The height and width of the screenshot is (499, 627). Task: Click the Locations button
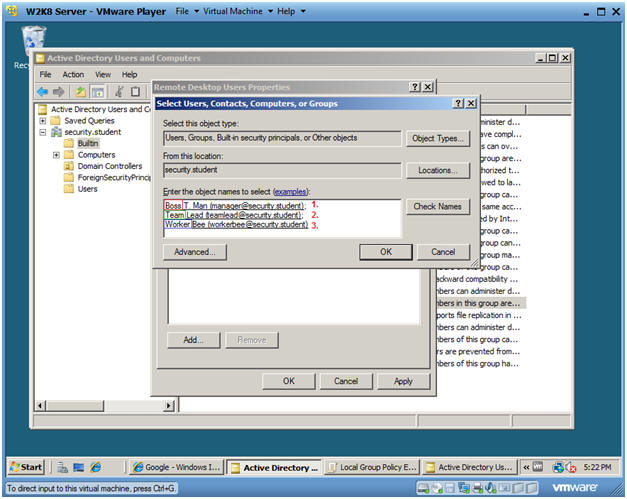click(438, 170)
